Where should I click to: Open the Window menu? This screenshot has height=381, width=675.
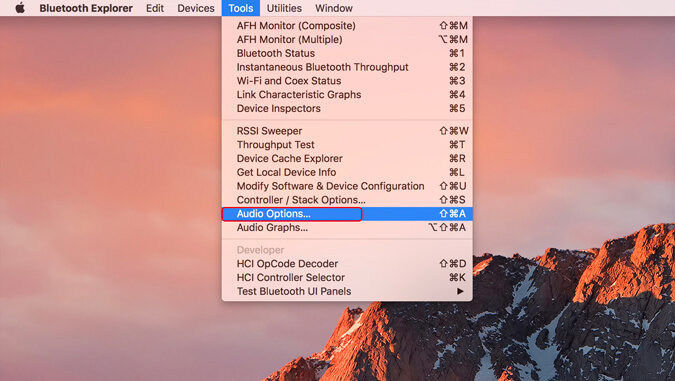pyautogui.click(x=334, y=8)
